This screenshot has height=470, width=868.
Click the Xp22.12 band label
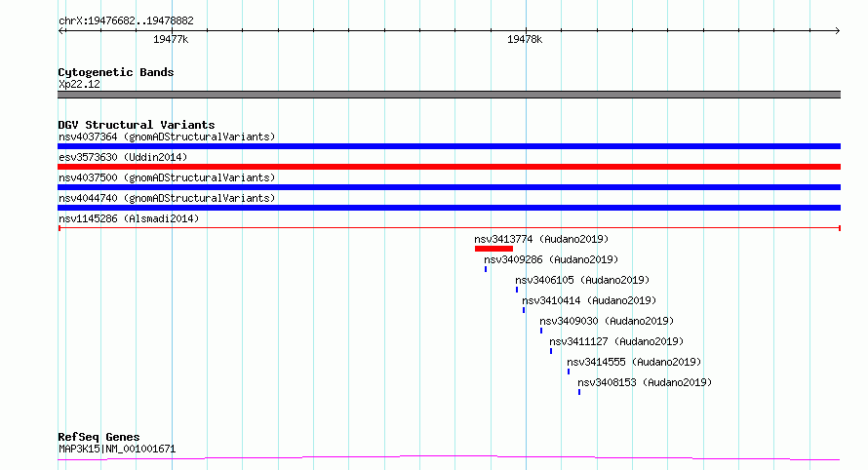pos(79,84)
